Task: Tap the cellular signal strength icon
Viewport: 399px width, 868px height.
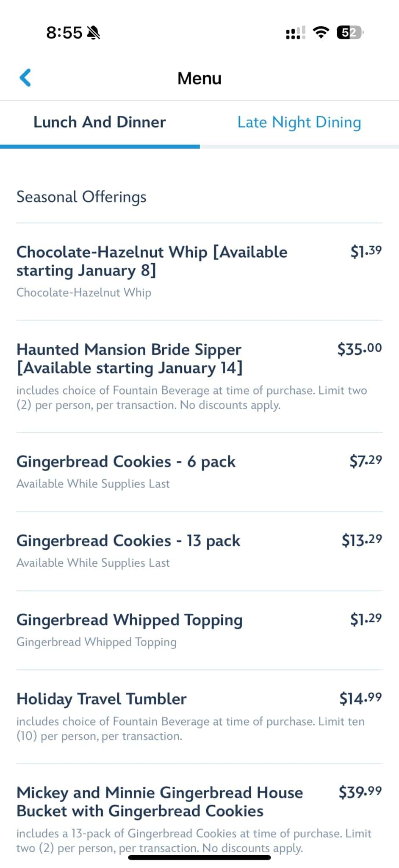Action: [296, 33]
